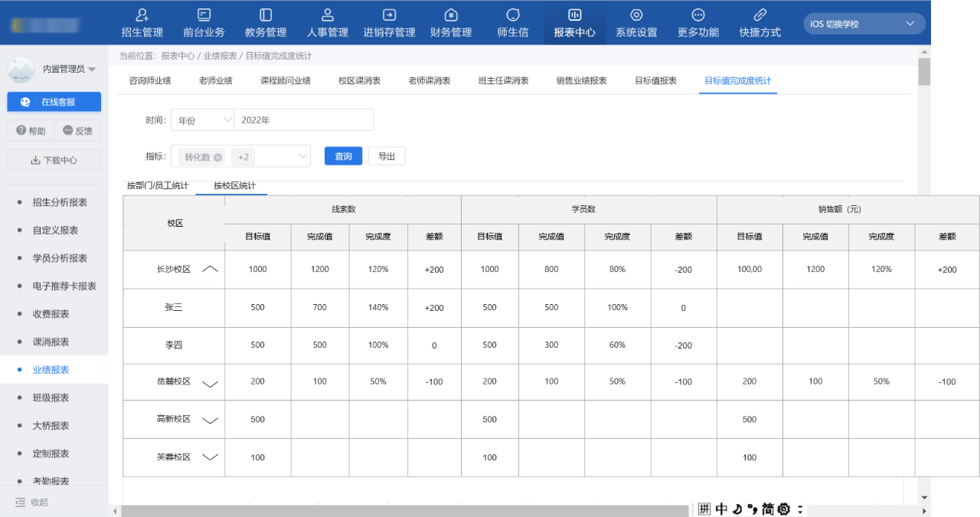Click the 2022年 year input field
980x517 pixels.
point(303,120)
